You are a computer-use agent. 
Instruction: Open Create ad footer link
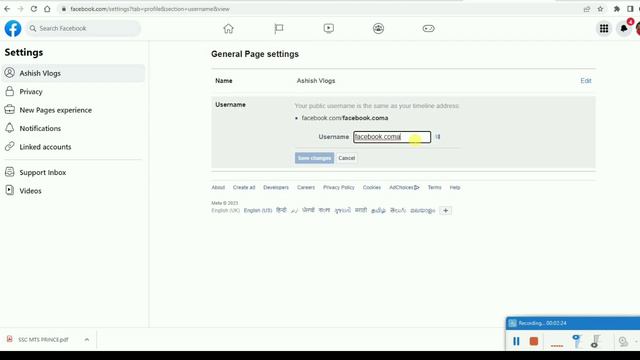(x=244, y=187)
